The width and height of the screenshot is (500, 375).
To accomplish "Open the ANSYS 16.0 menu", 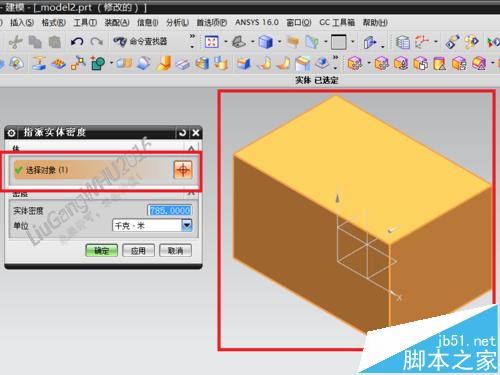I will click(x=257, y=22).
